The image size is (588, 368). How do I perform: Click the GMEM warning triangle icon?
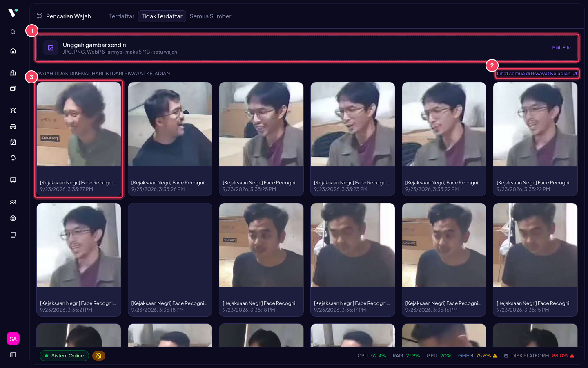[495, 356]
